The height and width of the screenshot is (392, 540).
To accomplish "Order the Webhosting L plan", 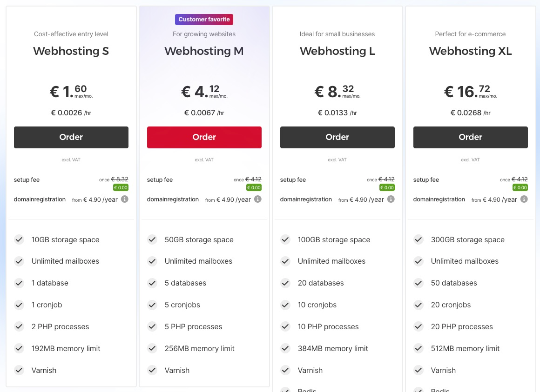I will point(337,137).
